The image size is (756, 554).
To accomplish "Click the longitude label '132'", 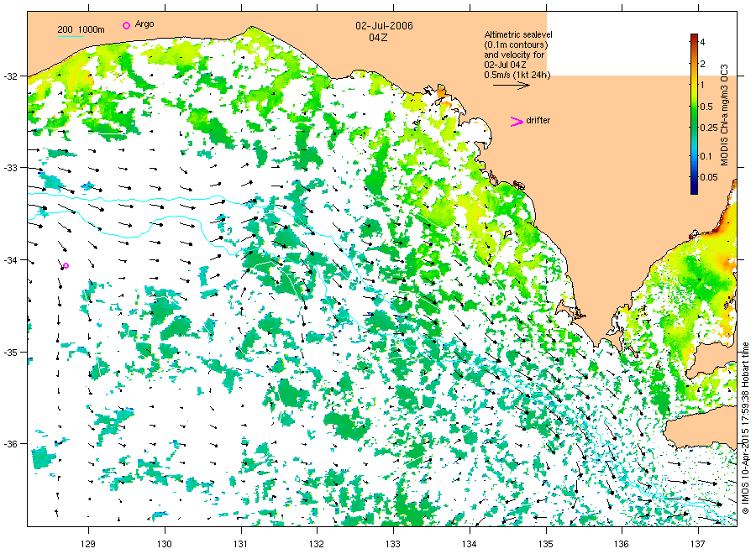I will [x=317, y=545].
